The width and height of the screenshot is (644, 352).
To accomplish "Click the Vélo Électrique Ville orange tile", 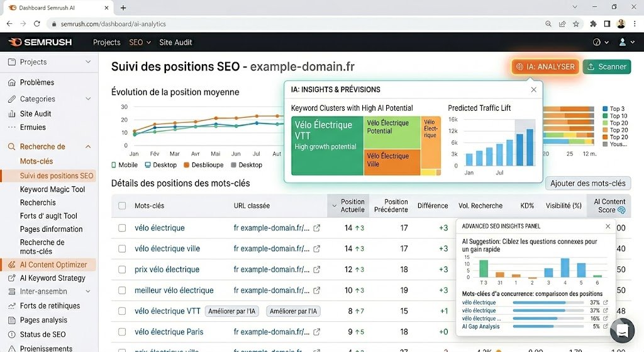I will (392, 162).
